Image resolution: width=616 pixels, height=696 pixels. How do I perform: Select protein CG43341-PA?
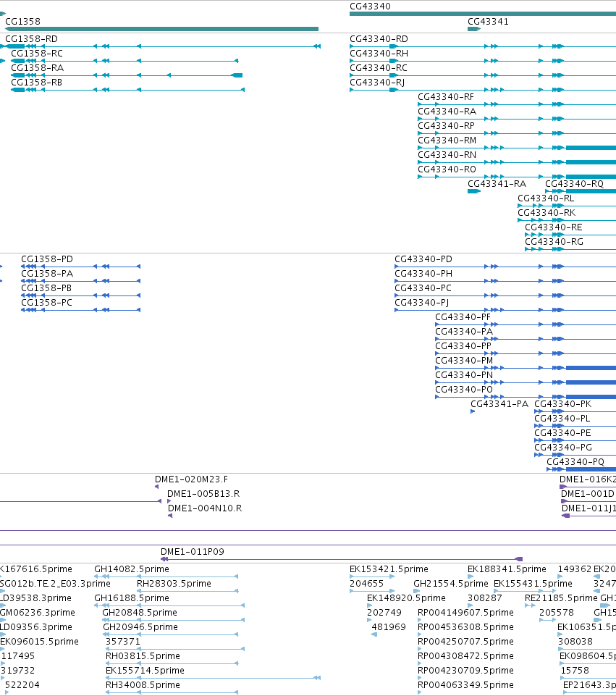coord(473,411)
